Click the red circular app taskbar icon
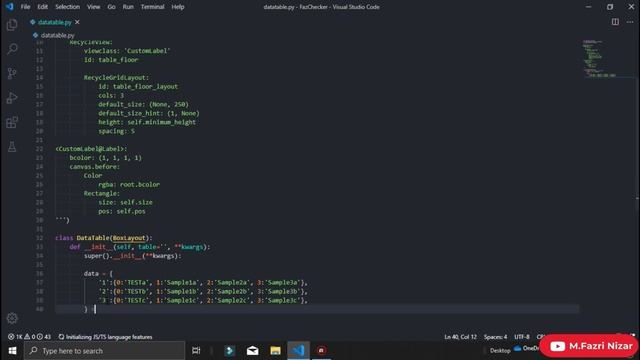The image size is (640, 360). click(321, 351)
